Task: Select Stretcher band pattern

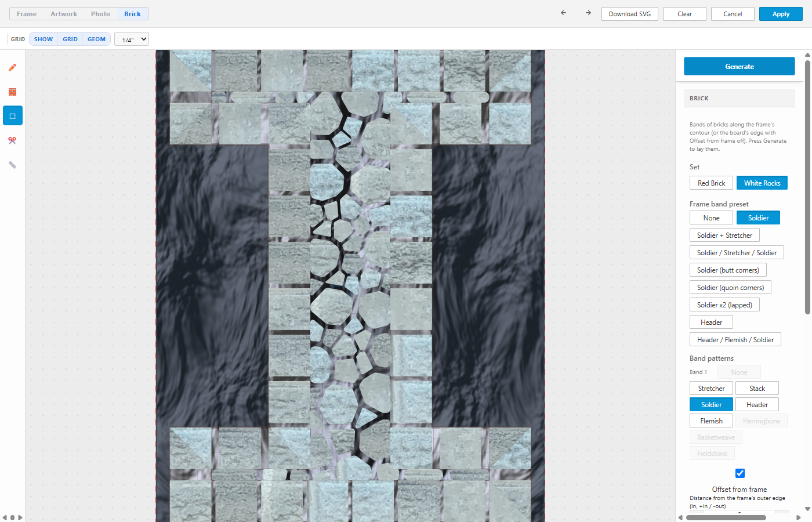Action: pos(711,388)
